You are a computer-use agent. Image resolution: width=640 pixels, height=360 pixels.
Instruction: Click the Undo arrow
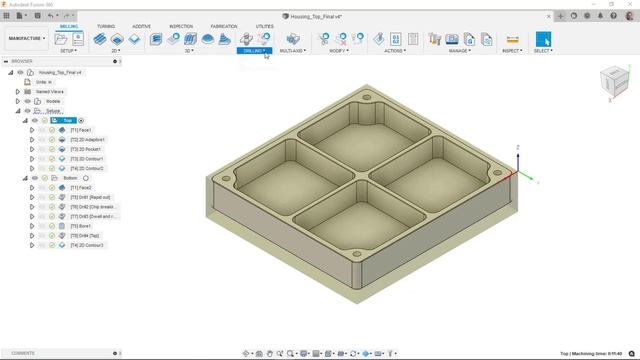51,16
